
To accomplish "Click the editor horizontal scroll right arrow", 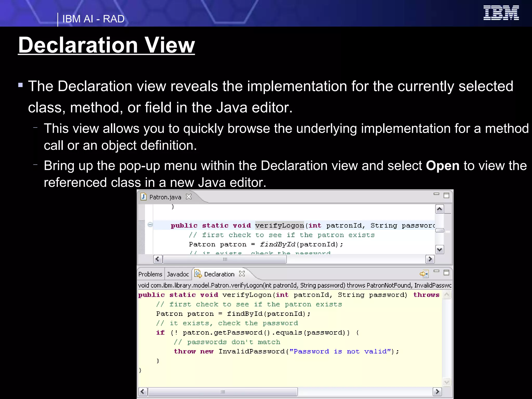I will [430, 259].
